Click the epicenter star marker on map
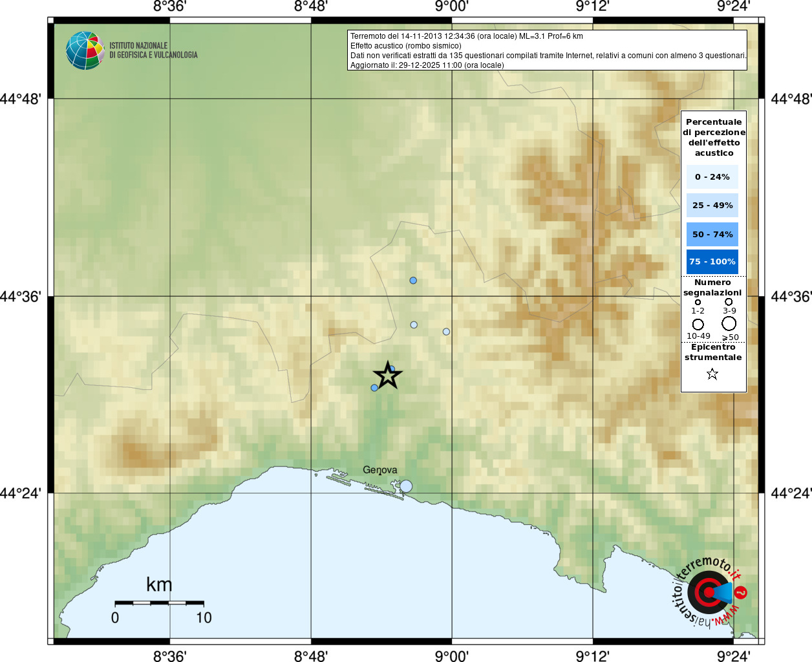Image resolution: width=812 pixels, height=662 pixels. [388, 376]
